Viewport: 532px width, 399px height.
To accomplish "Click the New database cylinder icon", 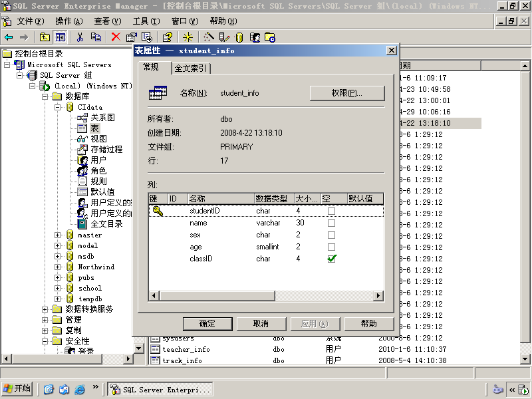I will (239, 37).
